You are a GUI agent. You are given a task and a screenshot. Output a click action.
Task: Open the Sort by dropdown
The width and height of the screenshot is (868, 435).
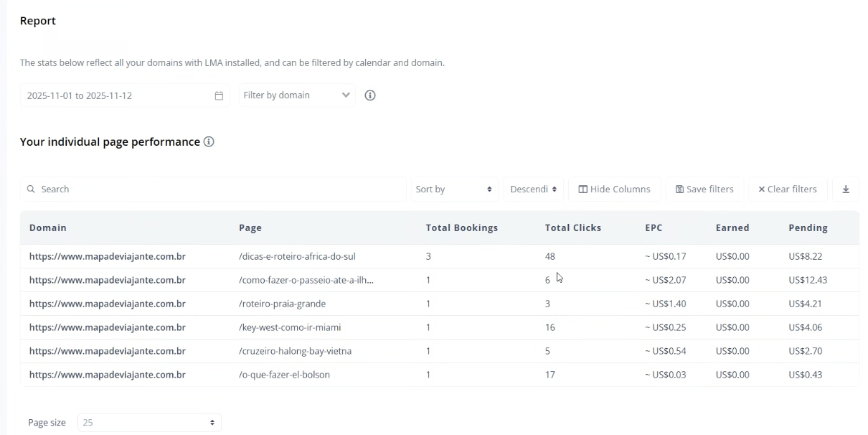point(453,190)
